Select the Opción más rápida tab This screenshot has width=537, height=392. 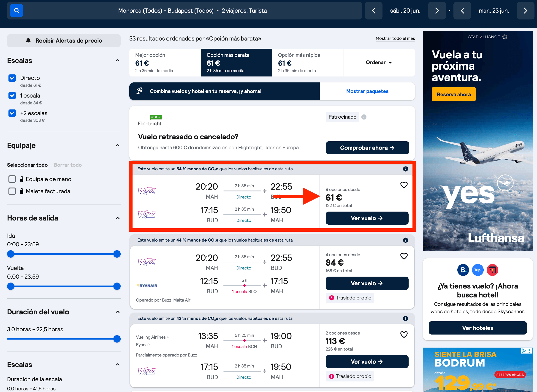pos(308,63)
